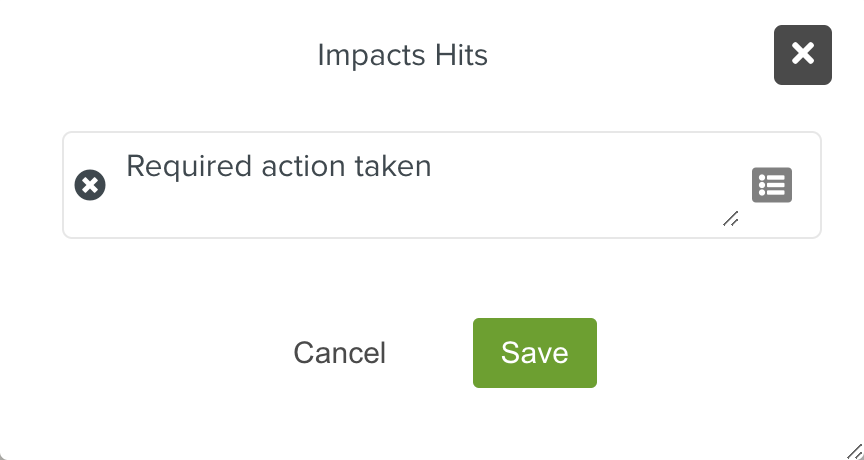Screen dimensions: 864x460
Task: Grab the window corner grip below Save
Action: 854,450
